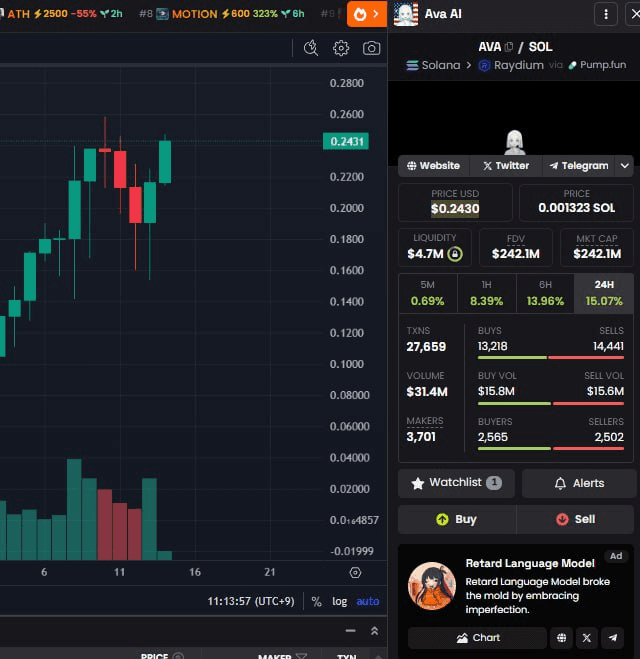Screen dimensions: 640x659
Task: Open the ad's Telegram icon
Action: pyautogui.click(x=613, y=638)
